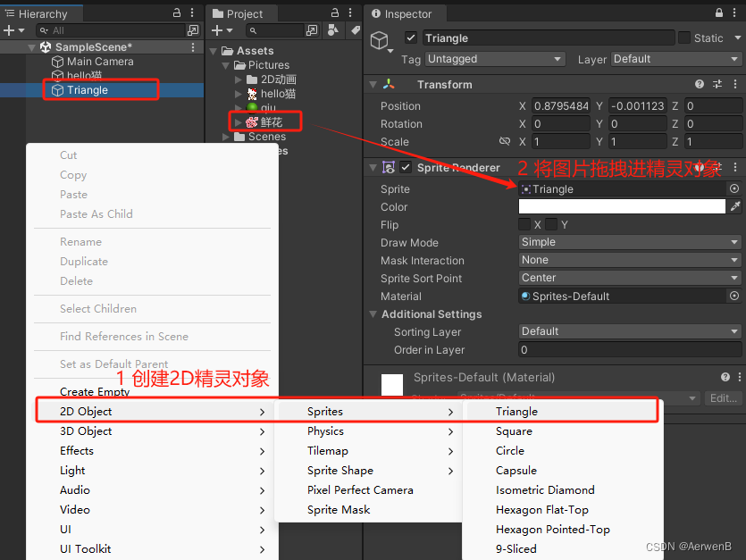Lock the Project panel
The width and height of the screenshot is (746, 560).
(x=335, y=13)
